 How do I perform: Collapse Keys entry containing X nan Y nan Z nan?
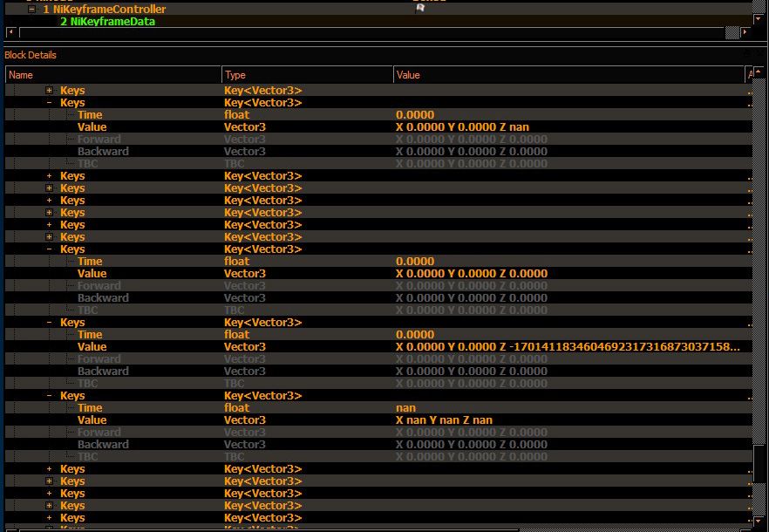pos(49,396)
